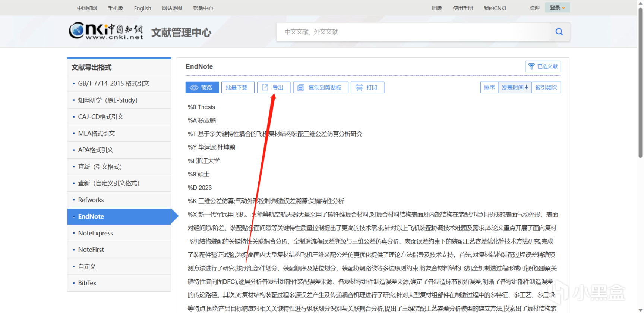The width and height of the screenshot is (644, 313).
Task: Click the 排序 label button
Action: point(489,87)
